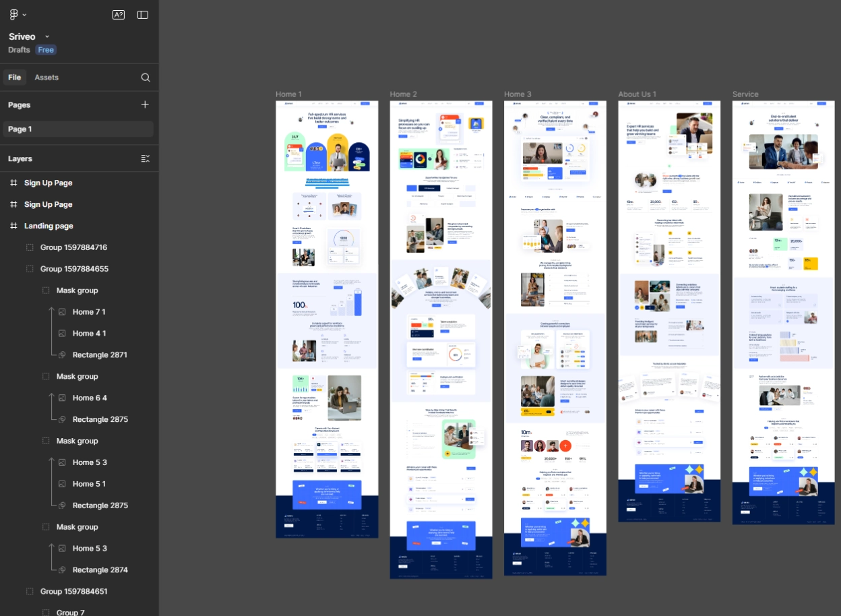
Task: Click the image layer icon beside Home 4 1
Action: click(x=61, y=333)
